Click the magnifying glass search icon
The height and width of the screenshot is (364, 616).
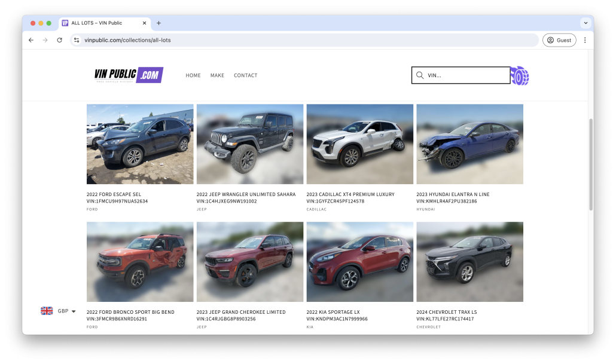(420, 75)
